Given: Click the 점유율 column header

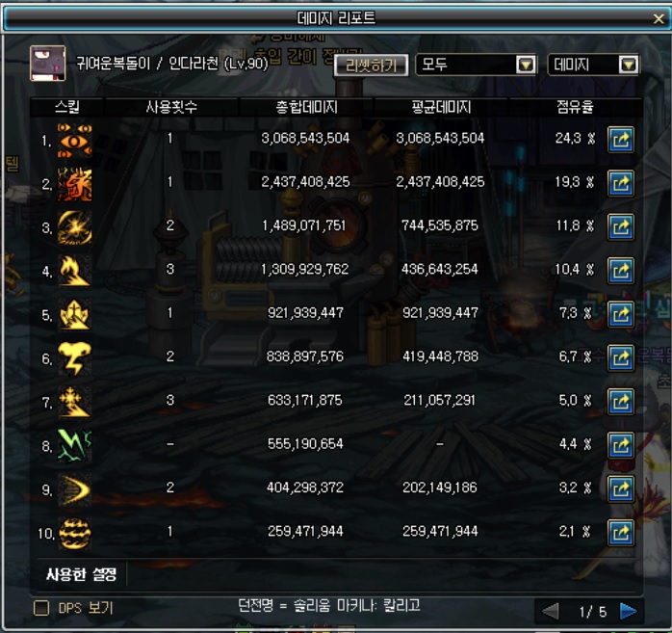Looking at the screenshot, I should tap(575, 107).
